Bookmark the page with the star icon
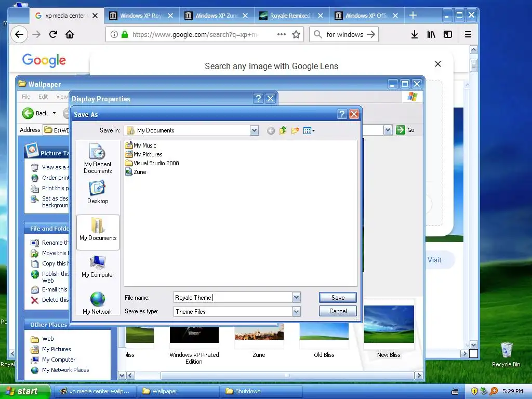Image resolution: width=532 pixels, height=399 pixels. [x=296, y=34]
